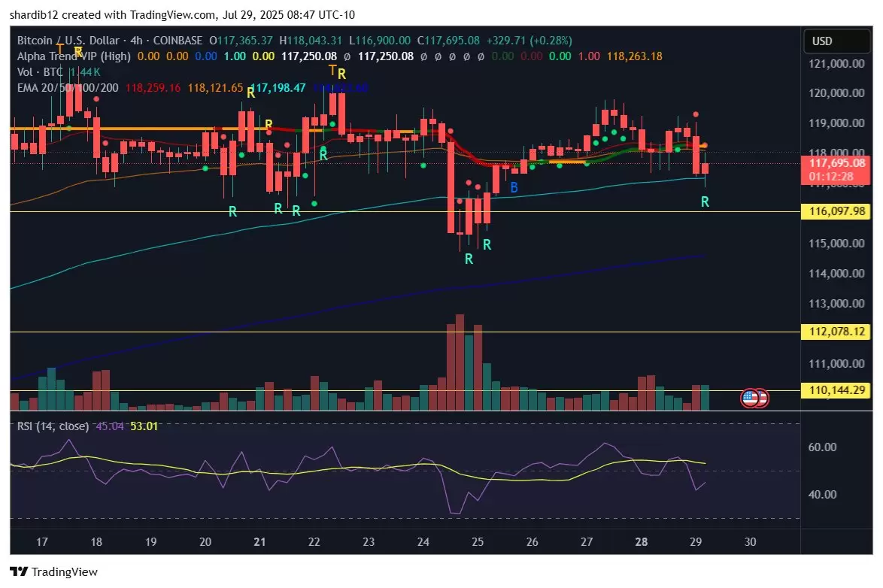The width and height of the screenshot is (883, 588).
Task: Click the TradingView logo in the footer
Action: [54, 571]
